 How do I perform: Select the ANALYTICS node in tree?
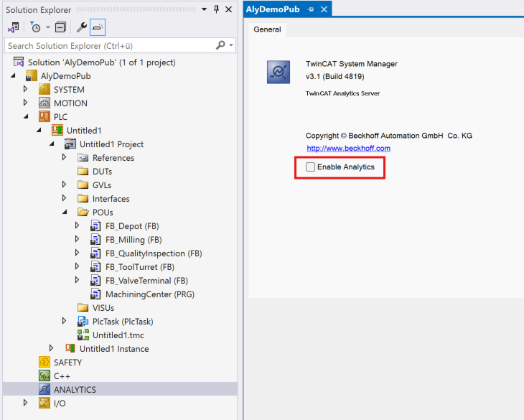(75, 389)
